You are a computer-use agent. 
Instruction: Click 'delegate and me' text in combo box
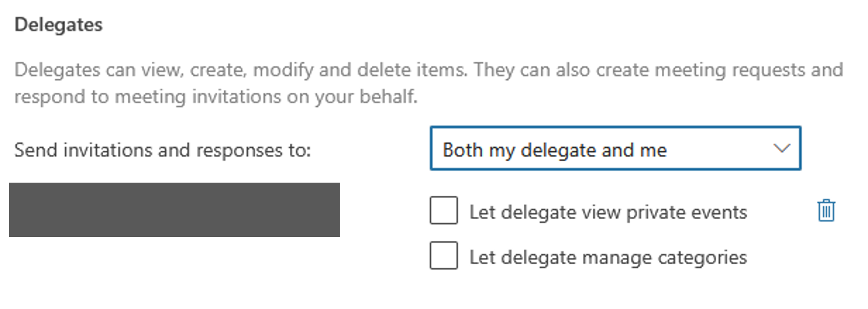coord(593,150)
